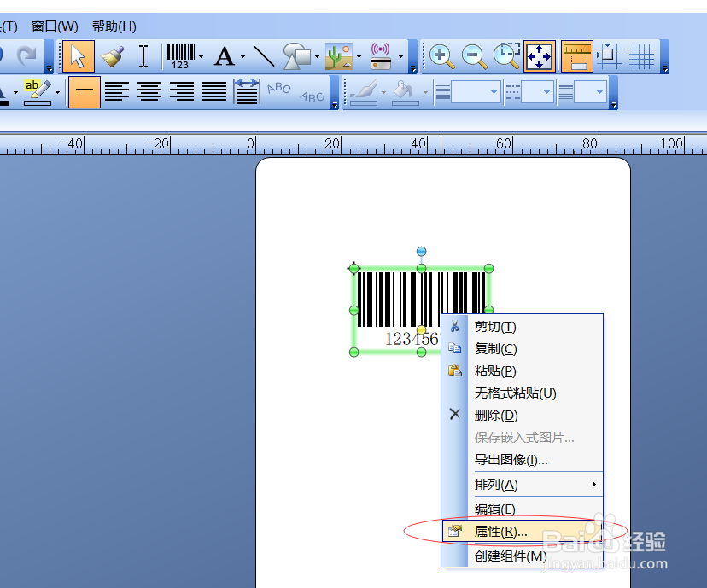Screen dimensions: 707x588
Task: Click the highlight ab pen icon
Action: (x=38, y=92)
